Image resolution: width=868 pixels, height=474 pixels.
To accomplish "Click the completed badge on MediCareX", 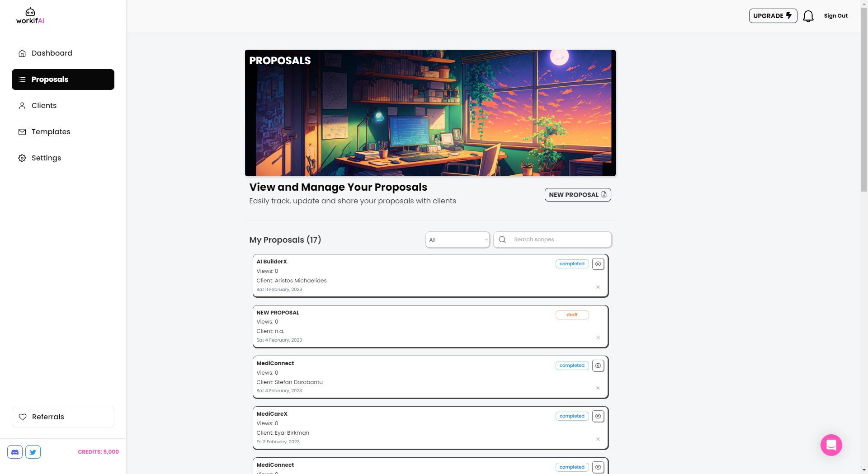I will (572, 416).
